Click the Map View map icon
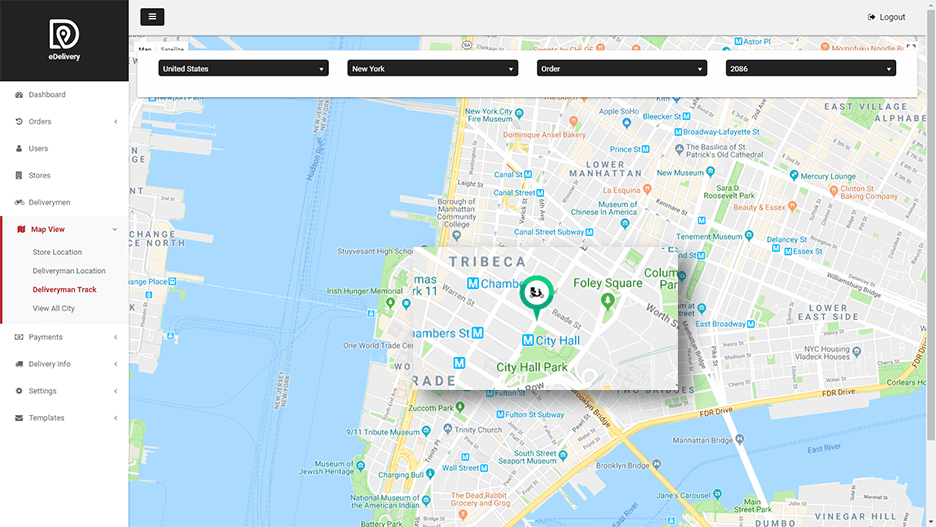The width and height of the screenshot is (936, 527). click(x=21, y=229)
